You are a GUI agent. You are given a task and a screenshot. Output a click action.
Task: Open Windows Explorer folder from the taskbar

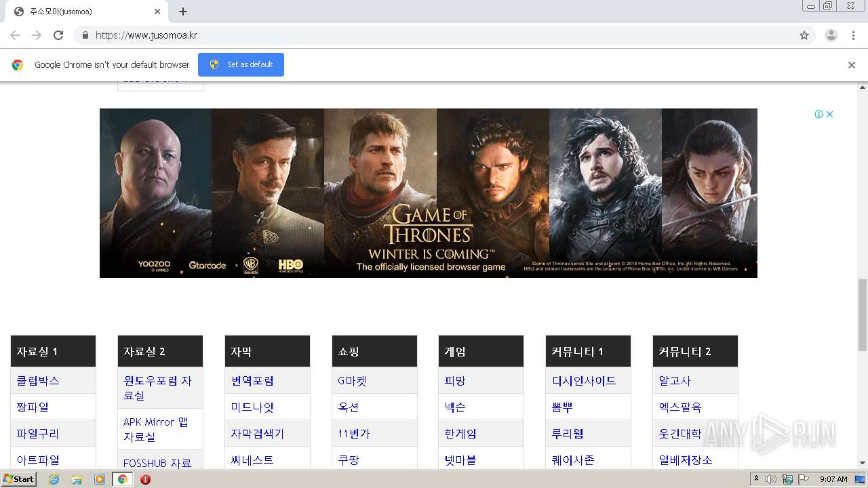click(x=77, y=479)
